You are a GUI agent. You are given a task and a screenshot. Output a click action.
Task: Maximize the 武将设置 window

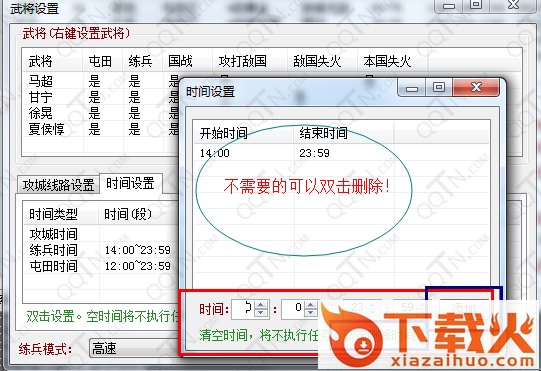[476, 5]
